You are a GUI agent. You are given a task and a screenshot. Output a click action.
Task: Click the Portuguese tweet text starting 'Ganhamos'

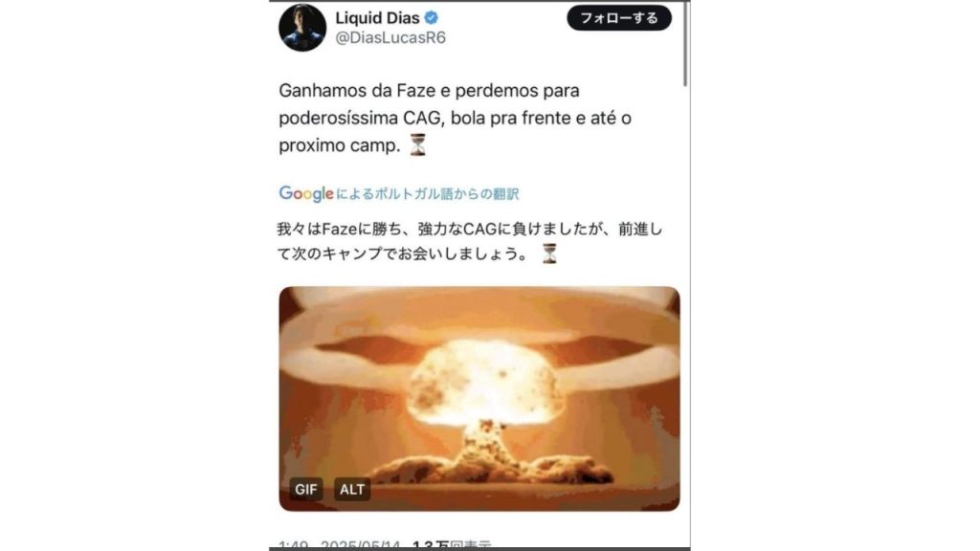coord(455,118)
